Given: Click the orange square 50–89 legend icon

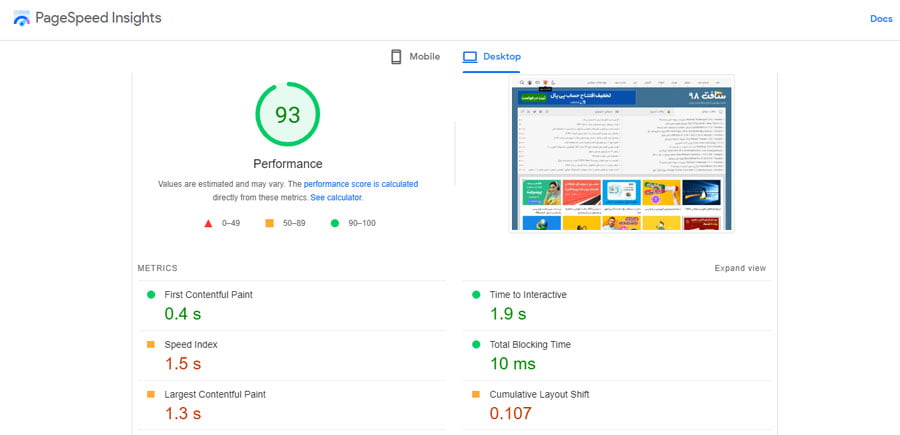Looking at the screenshot, I should point(269,223).
